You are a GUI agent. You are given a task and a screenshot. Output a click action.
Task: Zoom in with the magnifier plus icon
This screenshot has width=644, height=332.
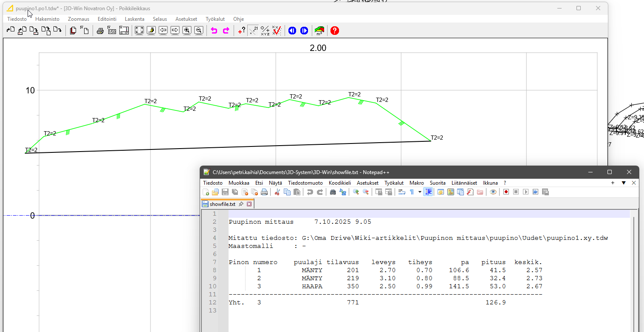187,31
